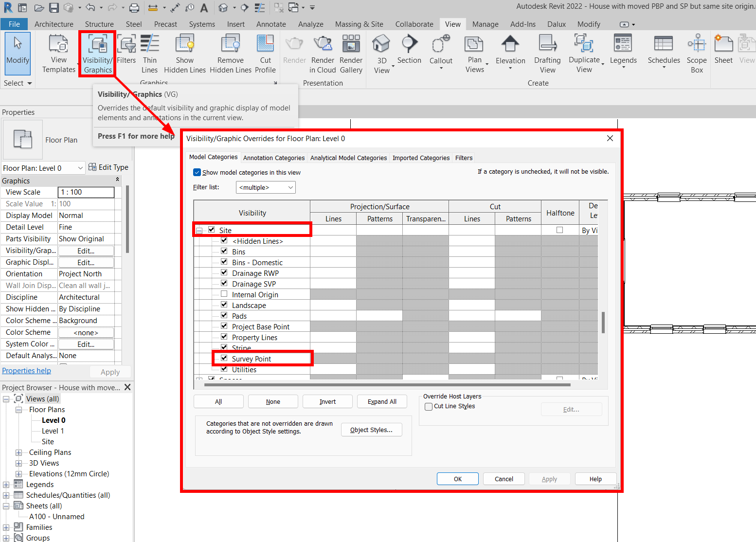Uncheck the Survey Point checkbox
This screenshot has width=756, height=542.
tap(224, 358)
